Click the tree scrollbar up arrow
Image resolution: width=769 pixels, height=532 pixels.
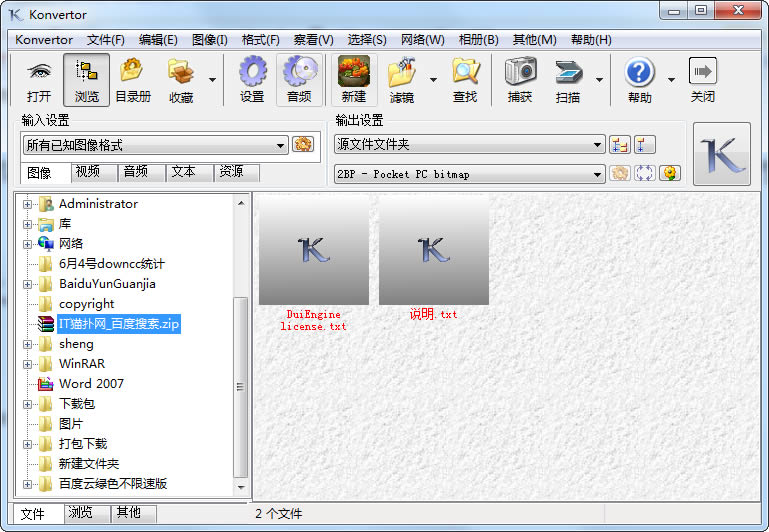(x=241, y=203)
